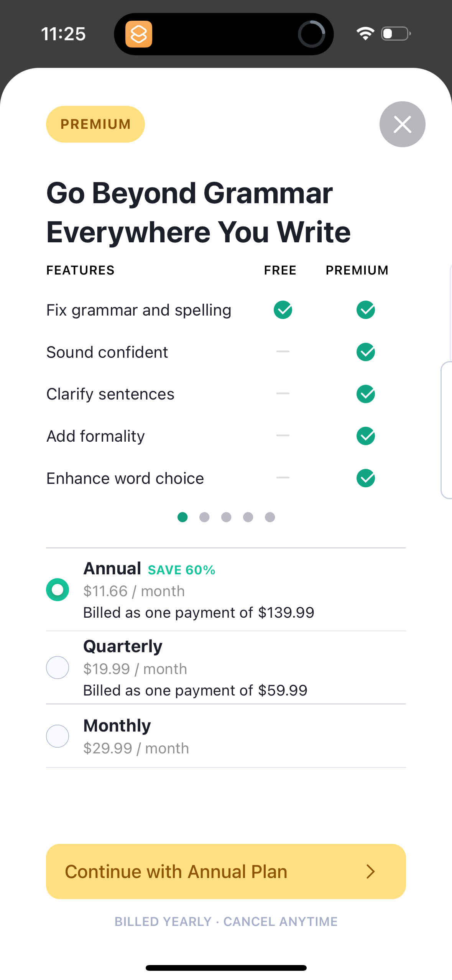Tap the second carousel dot below the feature list
Screen dimensions: 452x980
(x=204, y=517)
